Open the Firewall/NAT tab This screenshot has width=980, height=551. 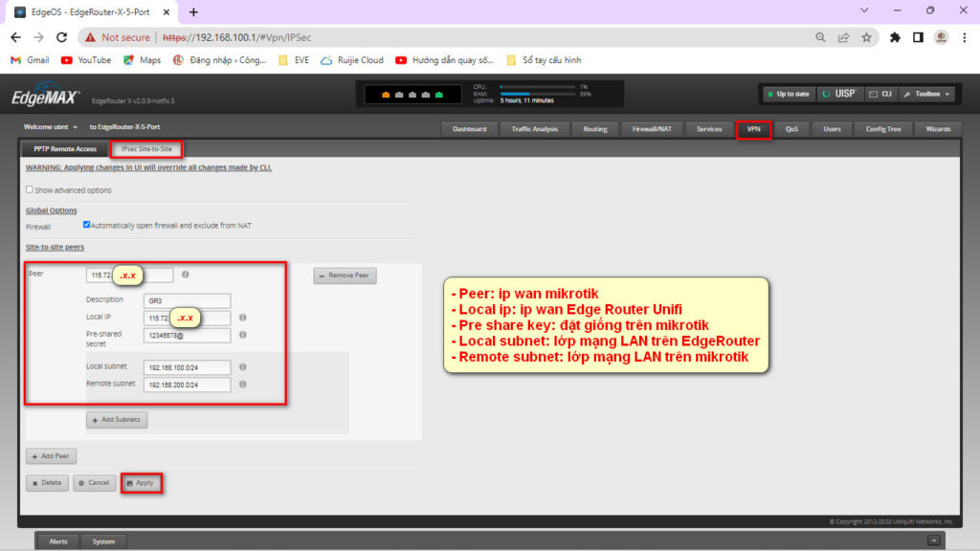pos(653,129)
